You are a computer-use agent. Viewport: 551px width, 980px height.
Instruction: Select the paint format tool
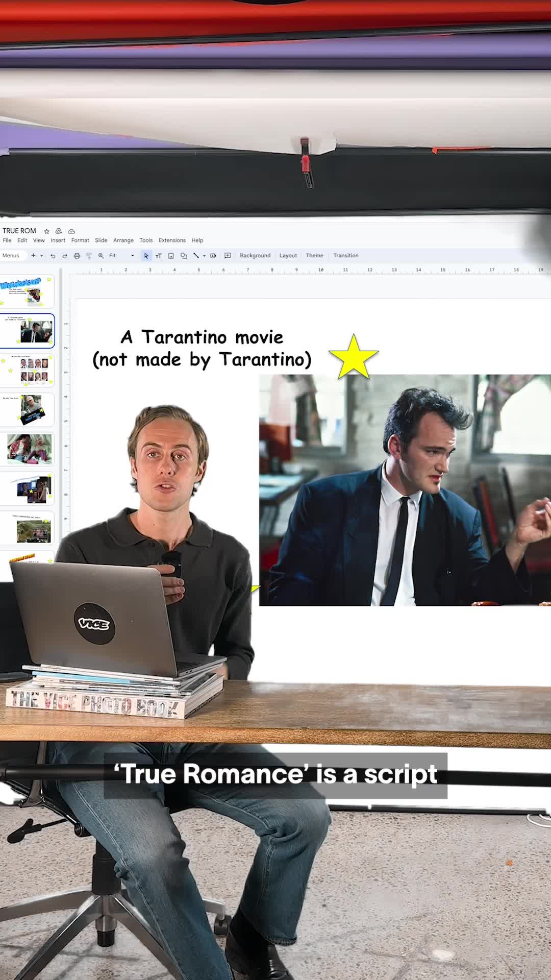pyautogui.click(x=89, y=256)
